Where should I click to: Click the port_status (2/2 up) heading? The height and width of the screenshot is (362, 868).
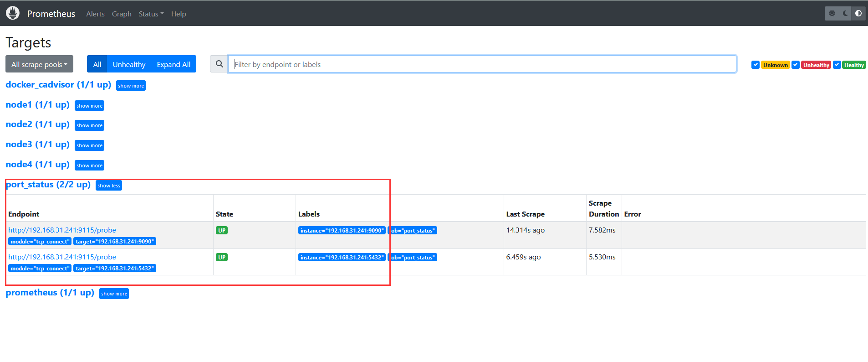[x=48, y=184]
